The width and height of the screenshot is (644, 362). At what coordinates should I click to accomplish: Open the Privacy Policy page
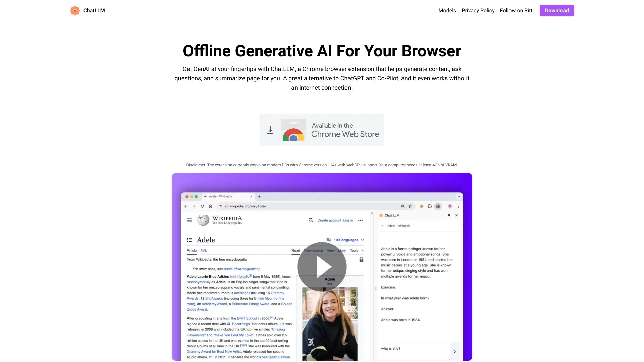(478, 10)
